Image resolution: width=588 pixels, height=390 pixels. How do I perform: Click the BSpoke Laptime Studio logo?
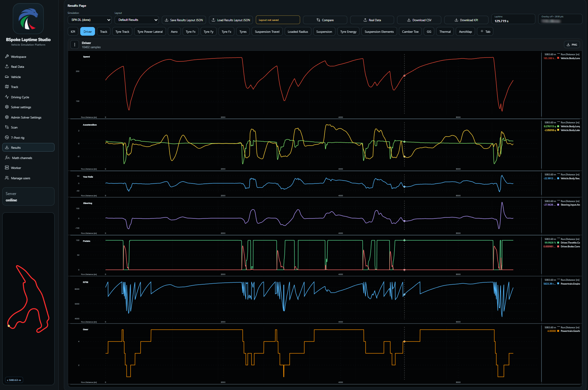click(x=28, y=19)
